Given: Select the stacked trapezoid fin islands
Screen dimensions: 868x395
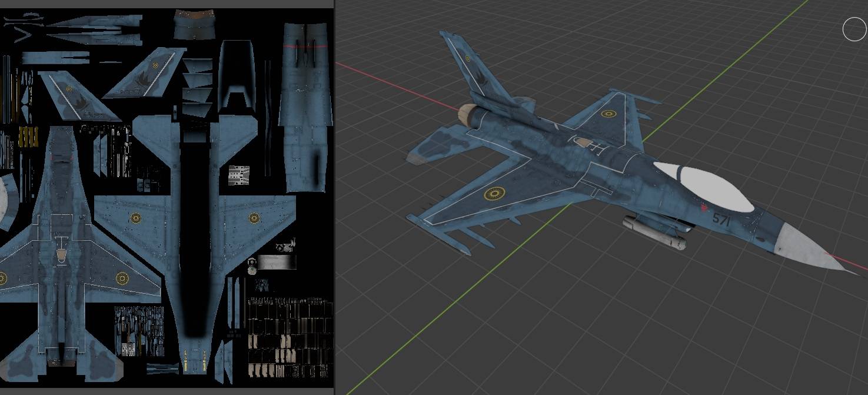Looking at the screenshot, I should click(196, 87).
